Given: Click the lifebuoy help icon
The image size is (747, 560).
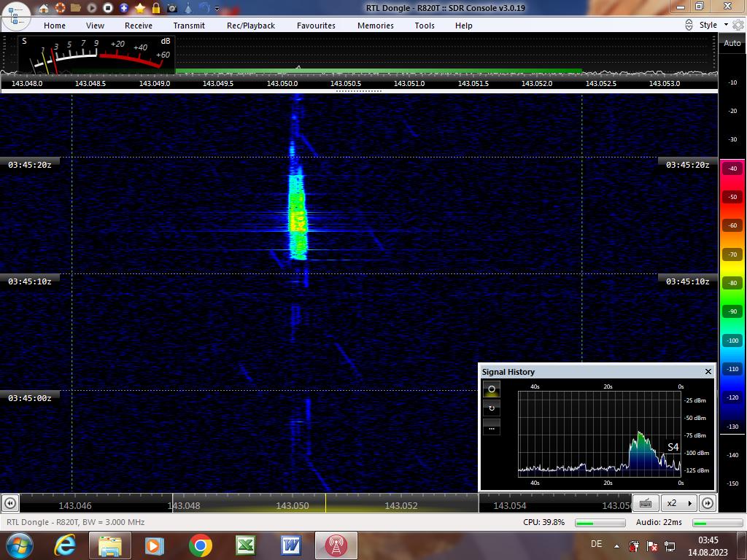Looking at the screenshot, I should click(60, 8).
